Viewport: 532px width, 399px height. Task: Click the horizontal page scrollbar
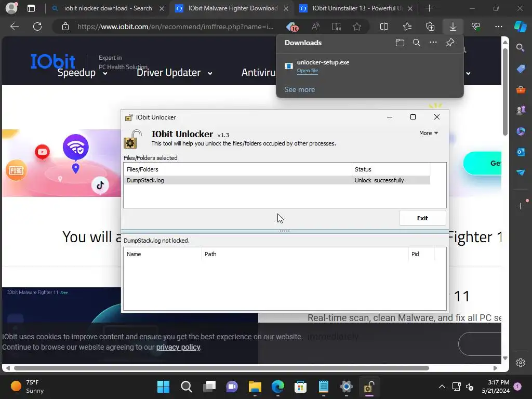(x=221, y=368)
